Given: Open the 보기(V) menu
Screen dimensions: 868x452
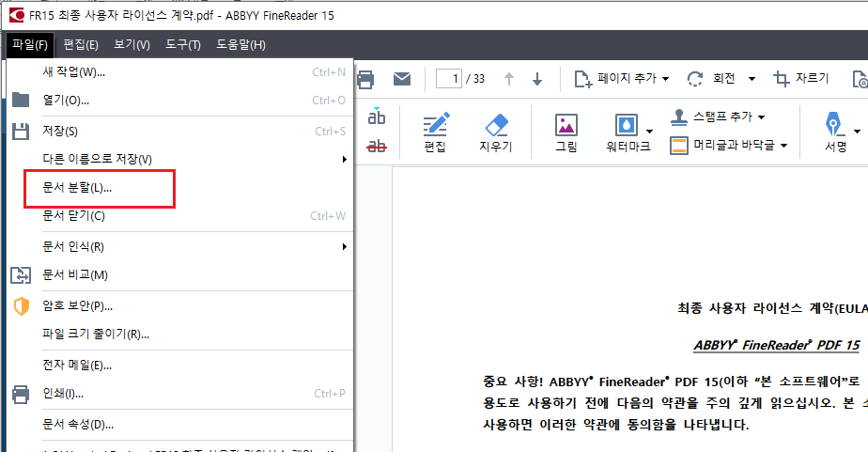Looking at the screenshot, I should click(x=132, y=45).
